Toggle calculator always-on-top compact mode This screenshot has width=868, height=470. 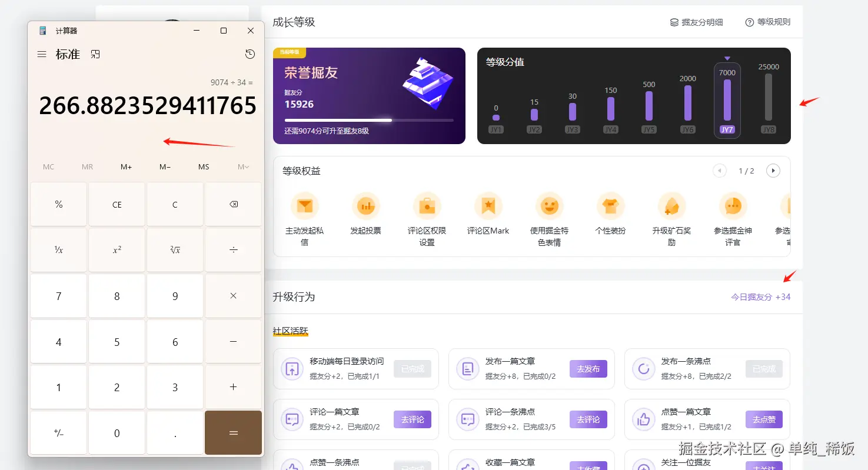click(95, 54)
